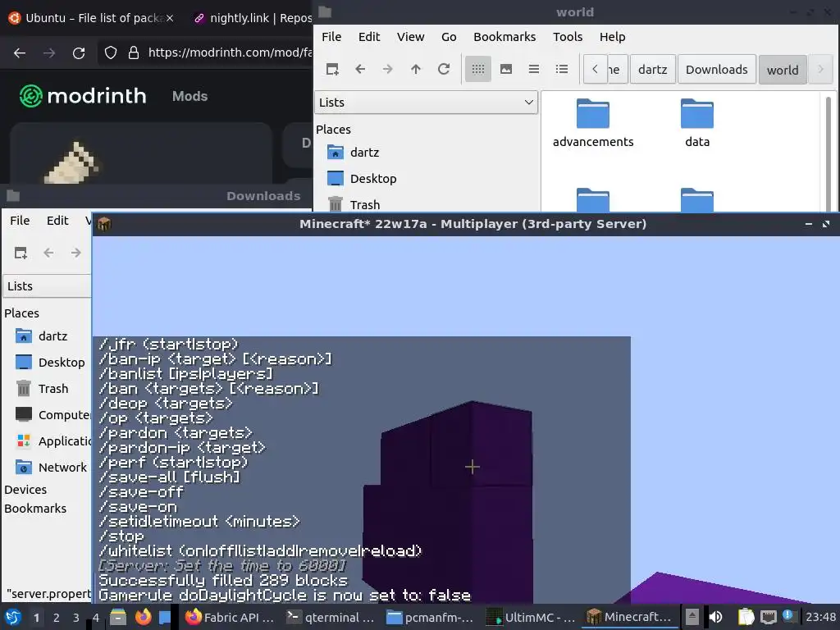Open the Bookmarks menu in the world window
840x630 pixels.
tap(504, 36)
